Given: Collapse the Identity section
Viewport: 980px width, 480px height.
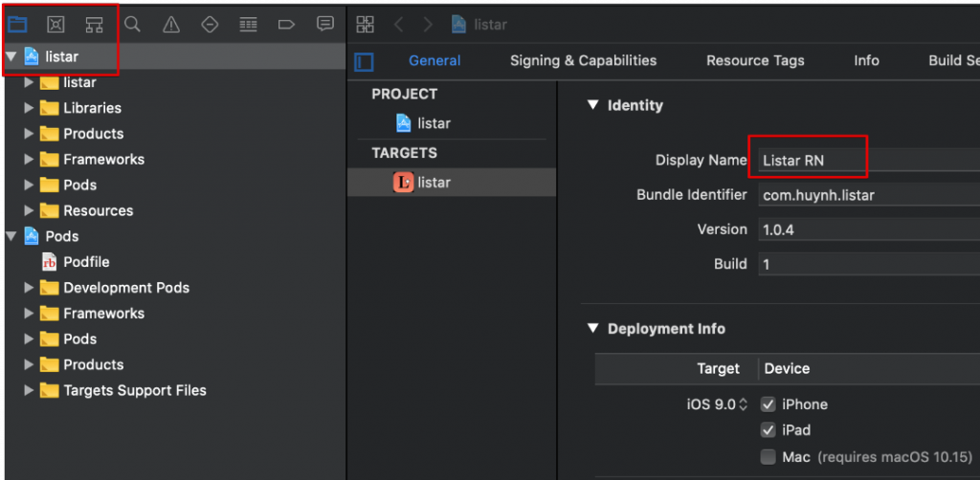Looking at the screenshot, I should click(x=593, y=105).
